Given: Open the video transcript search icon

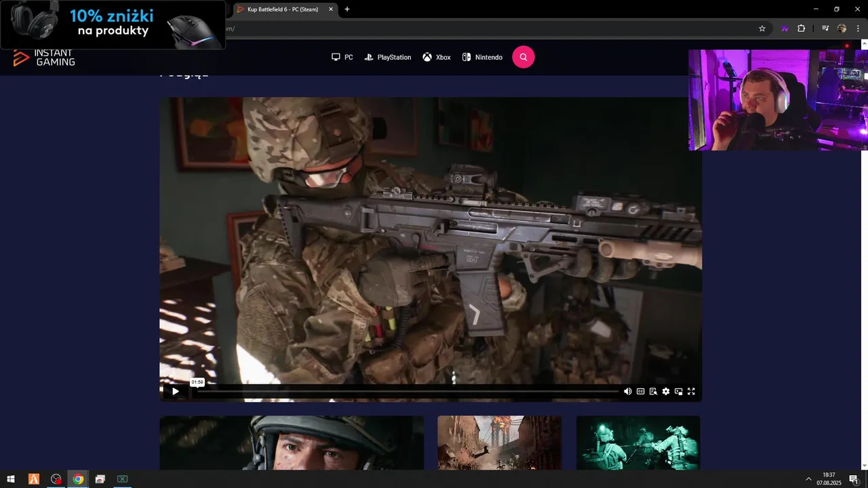Looking at the screenshot, I should pos(653,391).
